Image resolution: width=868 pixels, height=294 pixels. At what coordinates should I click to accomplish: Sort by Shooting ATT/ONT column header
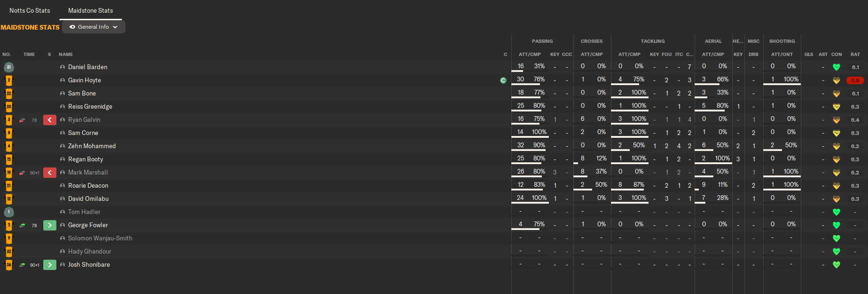pyautogui.click(x=782, y=55)
